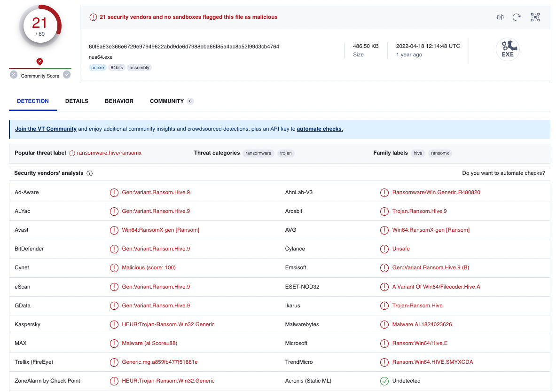Image resolution: width=556 pixels, height=392 pixels.
Task: Click Generic.mg.a859fb477f51661e detection name
Action: [x=160, y=362]
